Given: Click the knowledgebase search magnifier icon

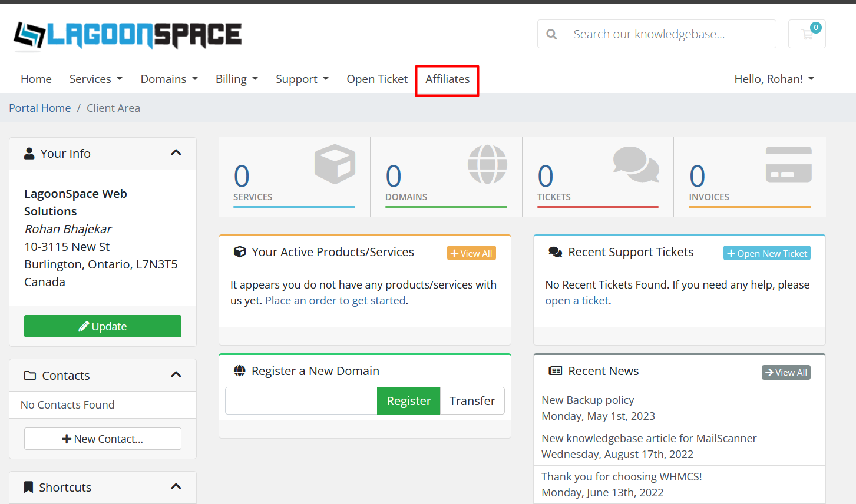Looking at the screenshot, I should point(551,34).
